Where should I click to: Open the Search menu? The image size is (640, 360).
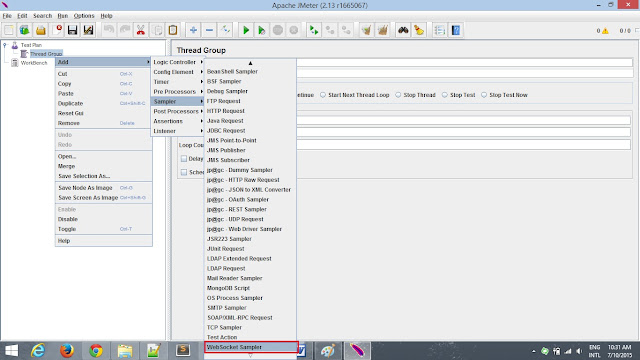coord(42,16)
